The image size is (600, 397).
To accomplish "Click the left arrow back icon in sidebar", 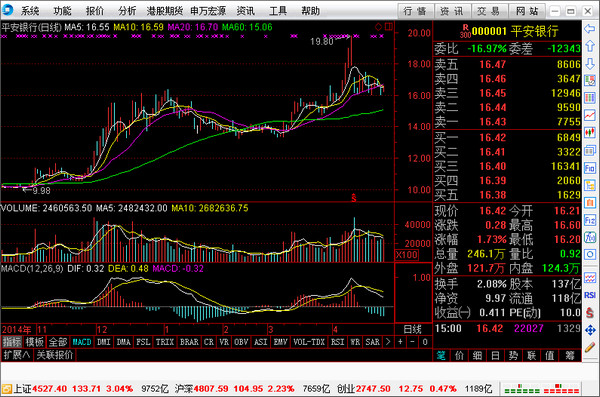I will pyautogui.click(x=590, y=29).
